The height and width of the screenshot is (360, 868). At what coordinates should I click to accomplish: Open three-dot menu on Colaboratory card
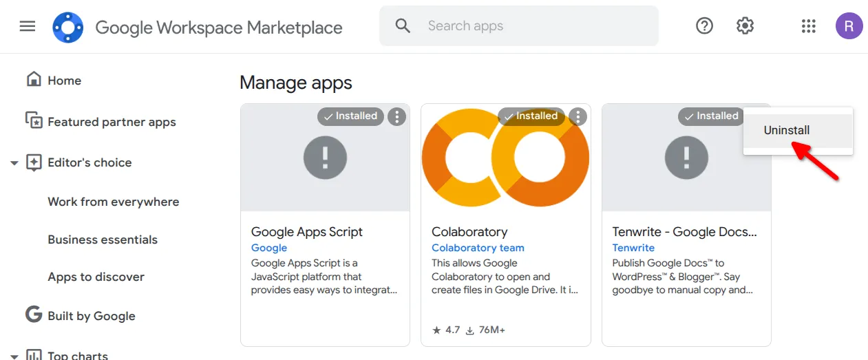click(x=578, y=116)
